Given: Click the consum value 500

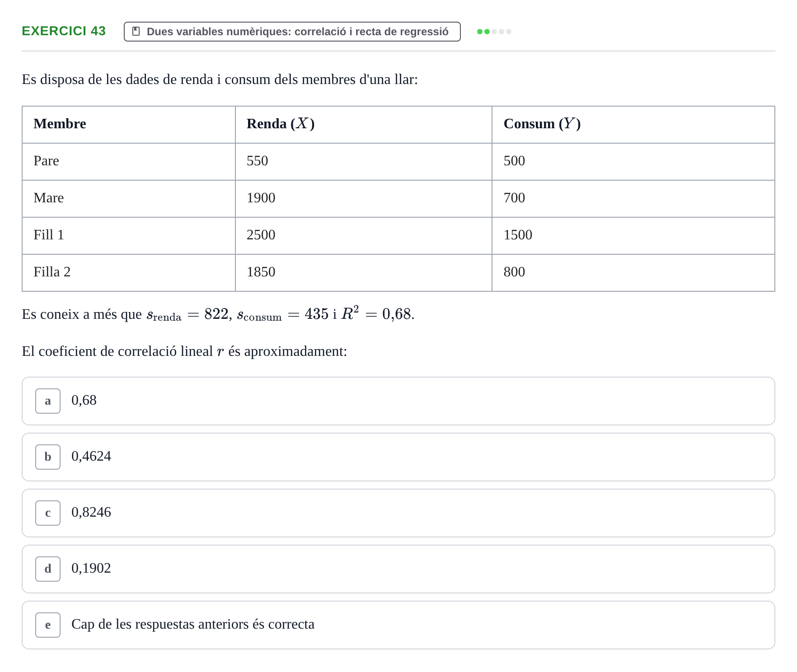Looking at the screenshot, I should 514,161.
